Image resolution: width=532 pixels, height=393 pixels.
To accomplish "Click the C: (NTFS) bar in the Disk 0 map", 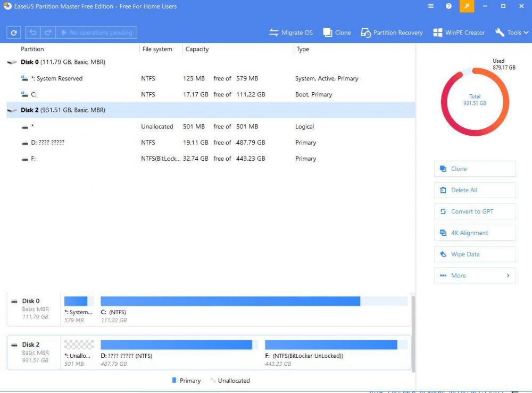I will click(254, 301).
